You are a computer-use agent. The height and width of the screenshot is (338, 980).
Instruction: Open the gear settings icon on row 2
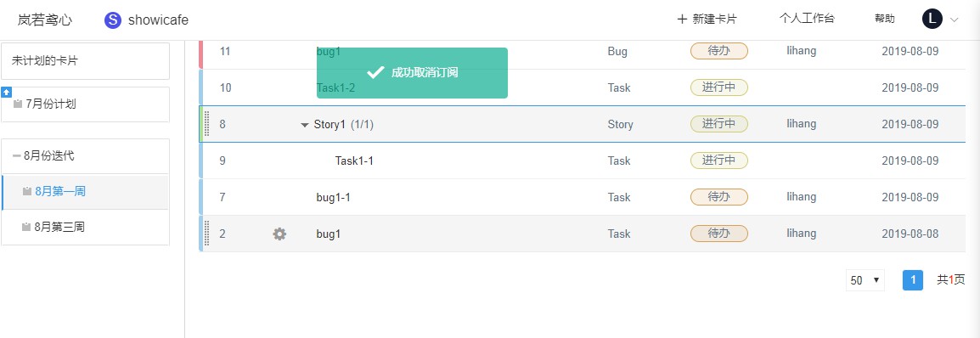tap(279, 234)
